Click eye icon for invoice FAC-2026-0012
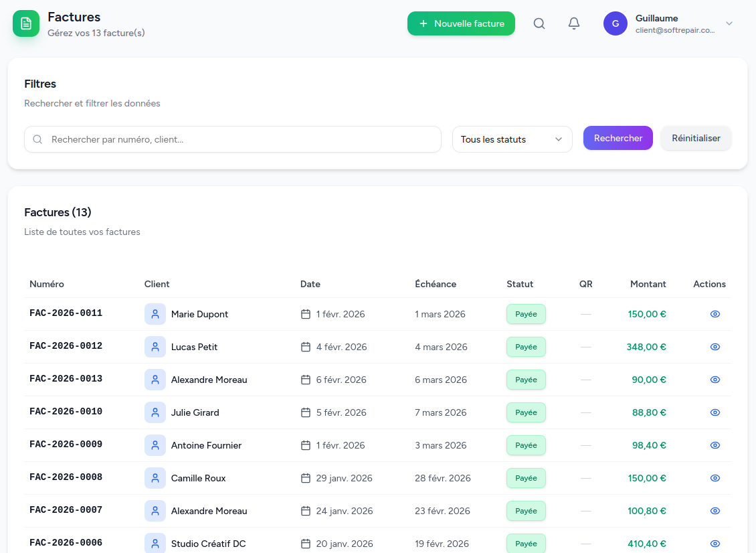Viewport: 756px width, 553px height. pyautogui.click(x=715, y=347)
